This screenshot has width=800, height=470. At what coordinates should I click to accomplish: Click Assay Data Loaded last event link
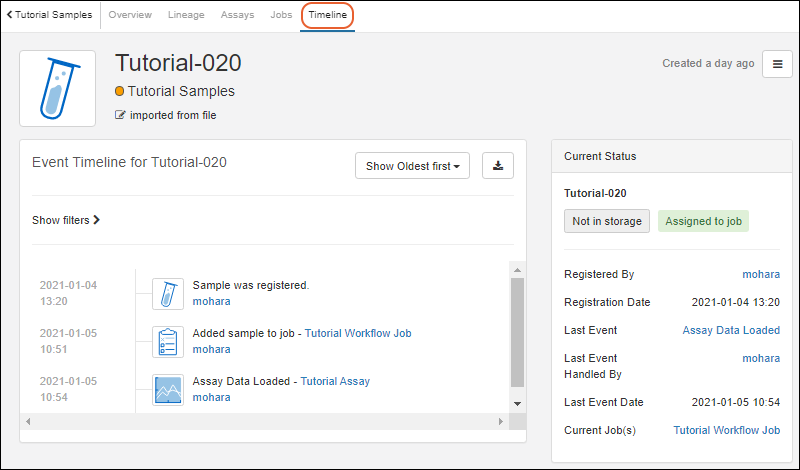731,330
